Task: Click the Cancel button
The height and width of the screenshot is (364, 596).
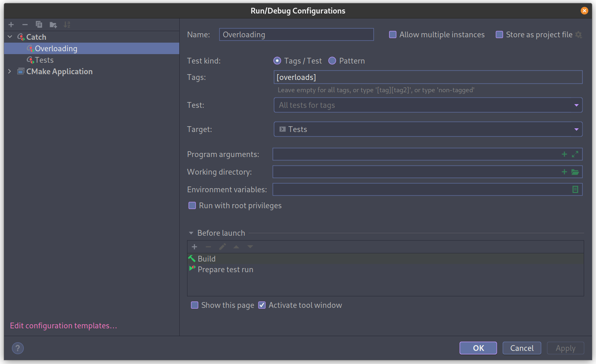Action: tap(522, 348)
